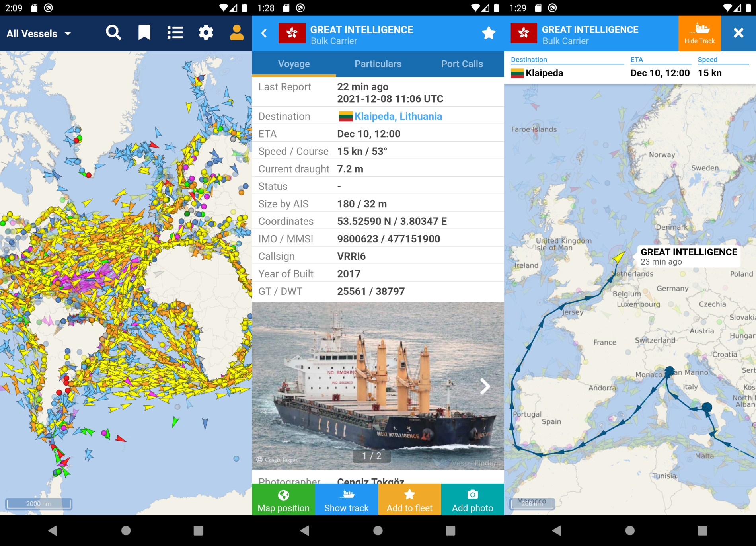This screenshot has height=546, width=756.
Task: Click the yellow vessel arrow near Netherlands
Action: pos(618,257)
